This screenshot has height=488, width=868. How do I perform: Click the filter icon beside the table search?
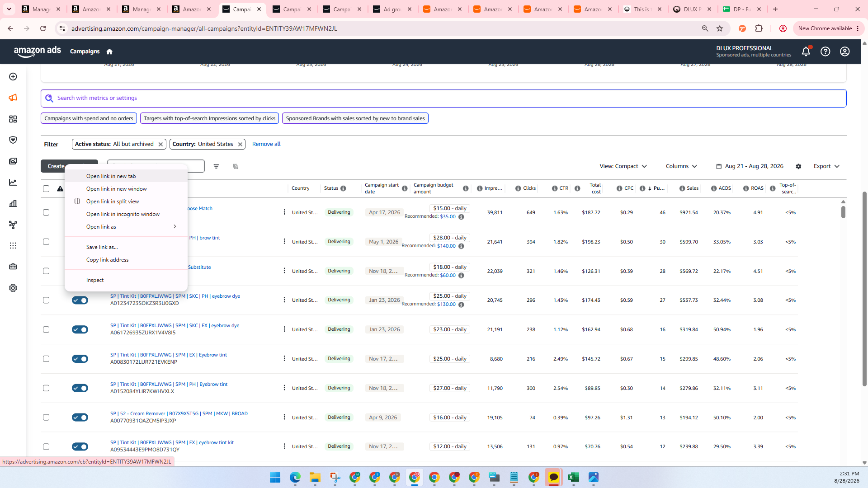216,166
